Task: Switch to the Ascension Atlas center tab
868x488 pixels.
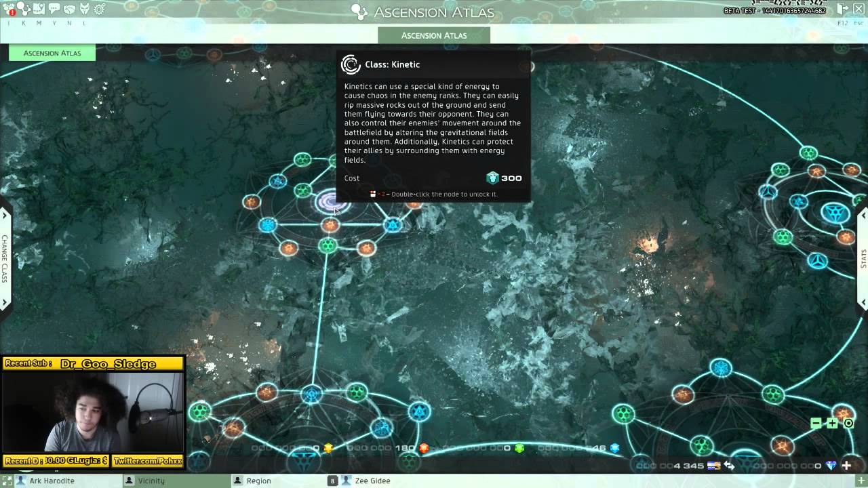Action: [434, 35]
